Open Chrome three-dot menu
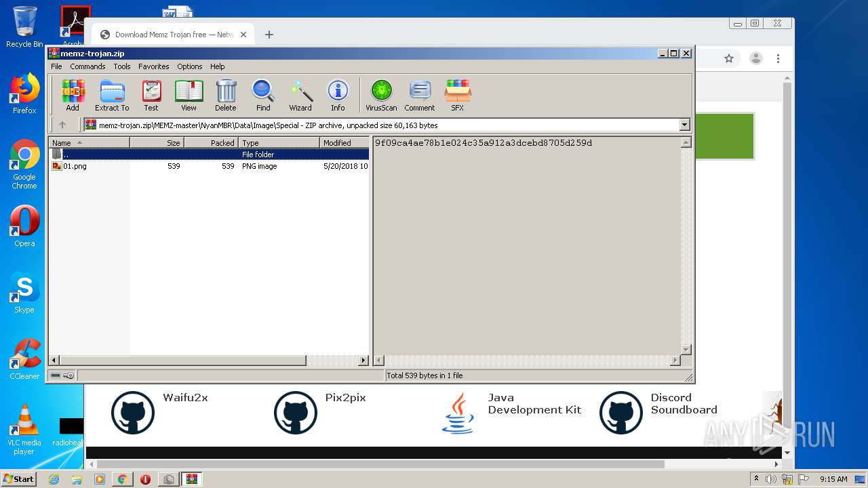The image size is (868, 488). (x=778, y=58)
